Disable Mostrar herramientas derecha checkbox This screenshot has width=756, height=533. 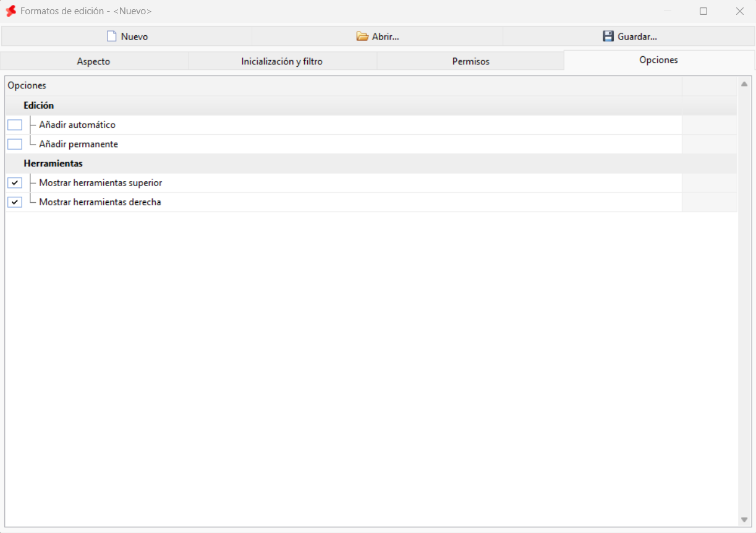click(15, 202)
